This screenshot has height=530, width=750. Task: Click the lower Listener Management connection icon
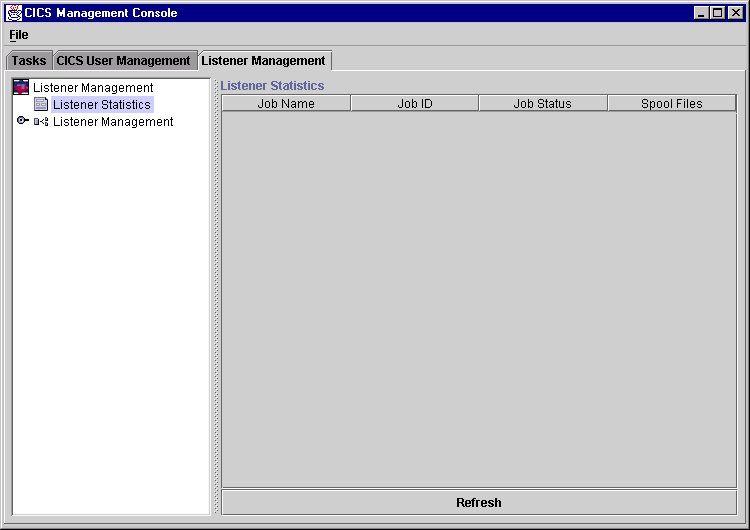pyautogui.click(x=41, y=121)
